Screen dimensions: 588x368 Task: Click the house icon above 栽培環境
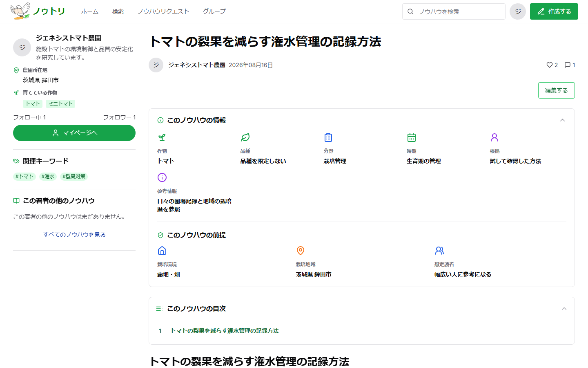162,251
